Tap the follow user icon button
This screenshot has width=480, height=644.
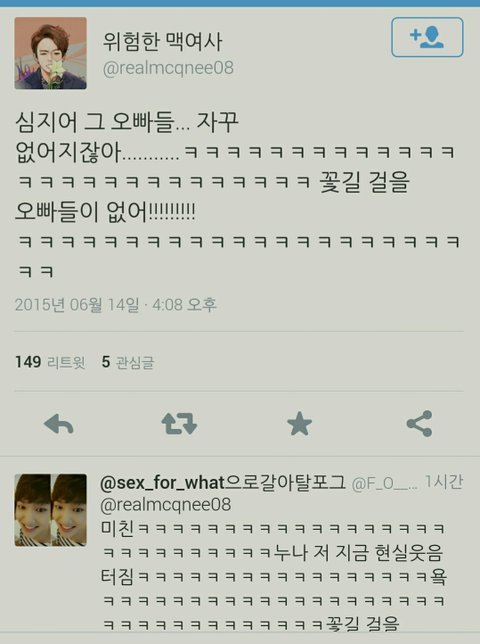click(x=427, y=37)
